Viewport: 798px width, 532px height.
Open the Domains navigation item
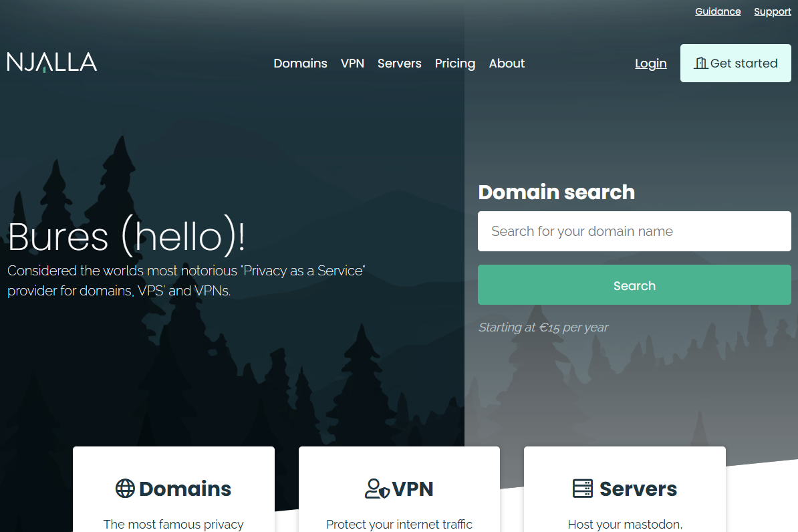[x=300, y=63]
